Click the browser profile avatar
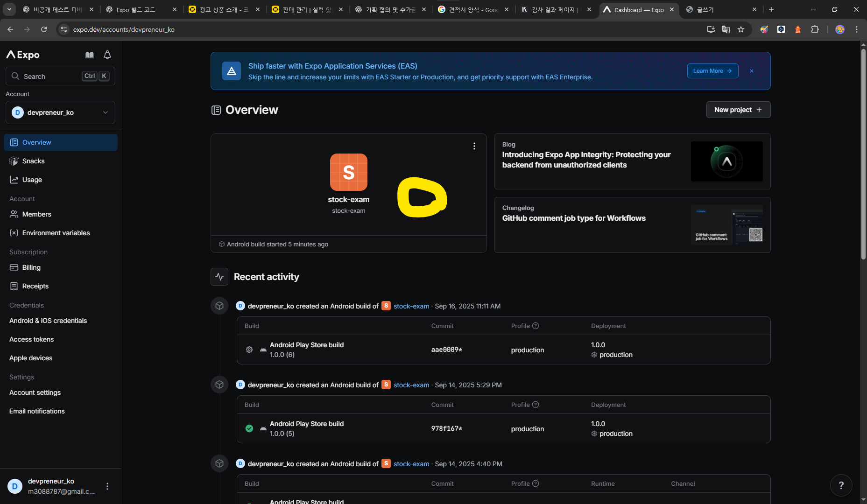The width and height of the screenshot is (867, 504). pos(840,29)
